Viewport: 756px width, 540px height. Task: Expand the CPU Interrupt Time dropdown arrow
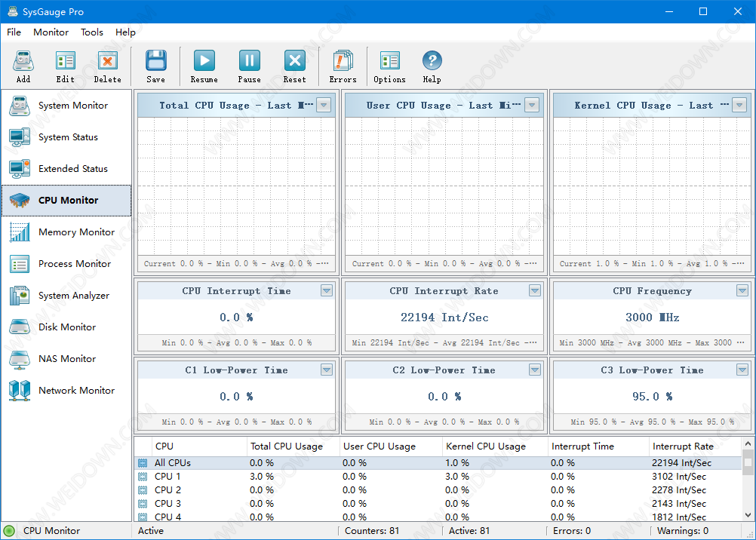327,290
